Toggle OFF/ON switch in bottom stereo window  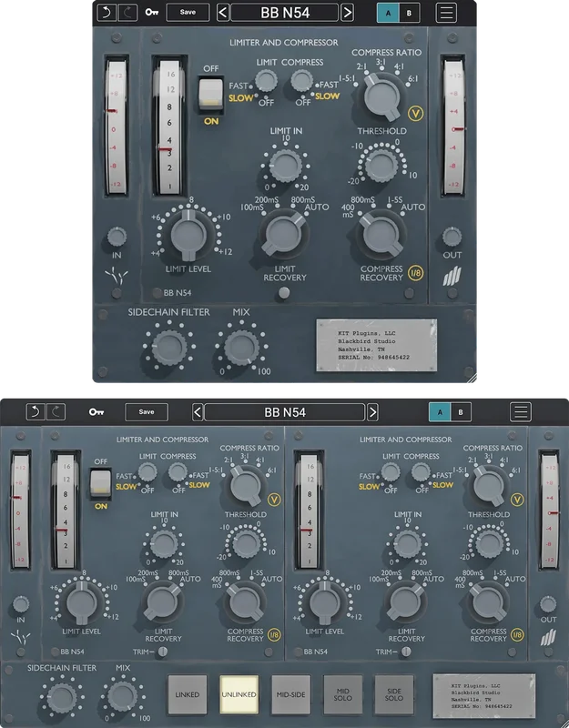pos(100,483)
